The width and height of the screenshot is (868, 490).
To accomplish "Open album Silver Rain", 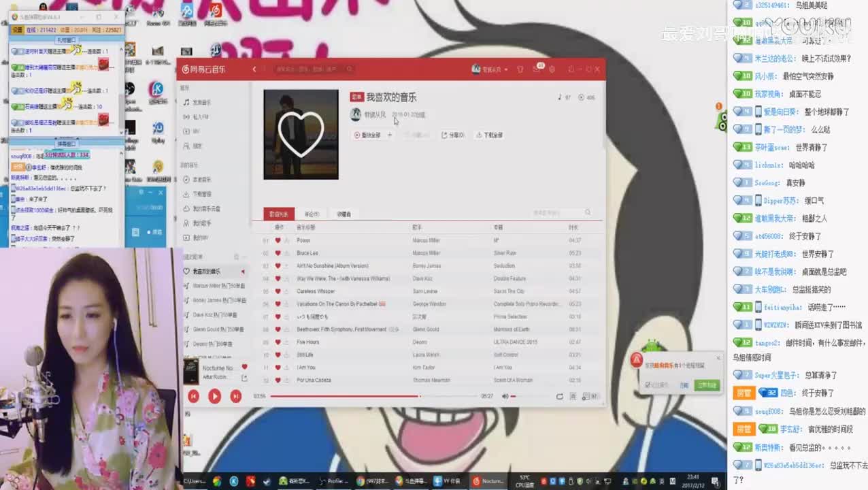I will (x=505, y=253).
